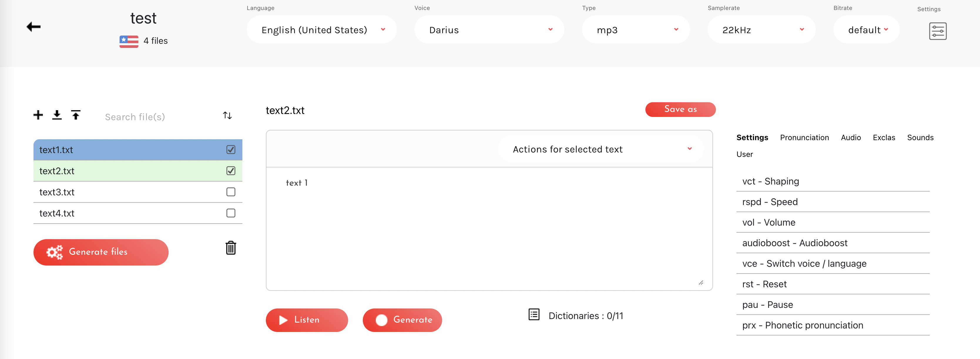Open the Settings sliders icon top right

937,31
